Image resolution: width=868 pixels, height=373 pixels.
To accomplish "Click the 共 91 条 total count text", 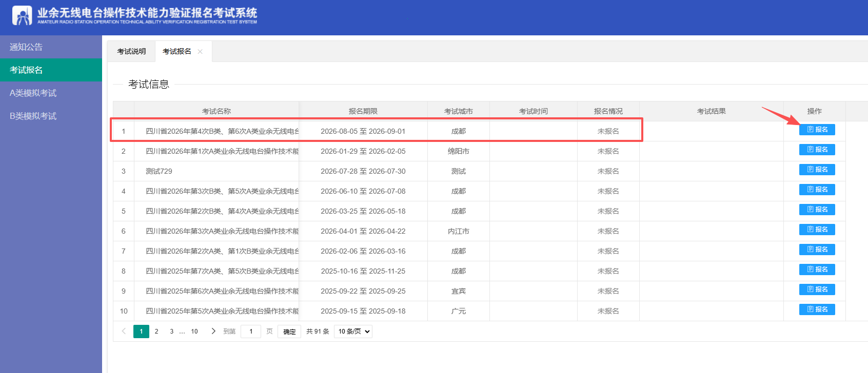I will coord(318,331).
